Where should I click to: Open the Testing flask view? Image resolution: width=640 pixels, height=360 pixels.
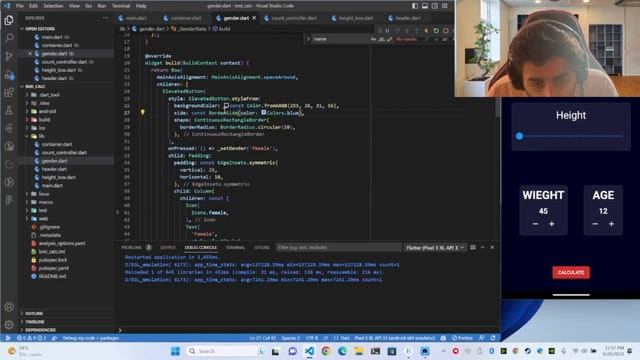(9, 110)
